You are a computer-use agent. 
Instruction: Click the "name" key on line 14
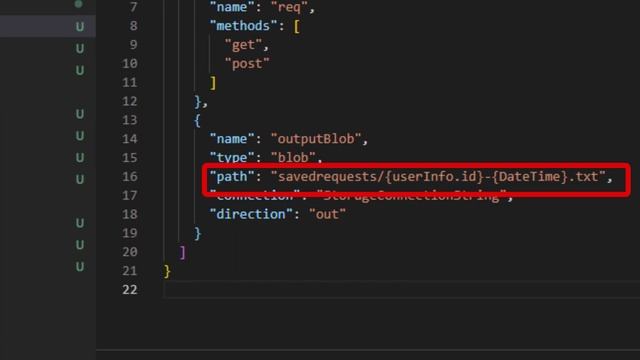[x=232, y=139]
